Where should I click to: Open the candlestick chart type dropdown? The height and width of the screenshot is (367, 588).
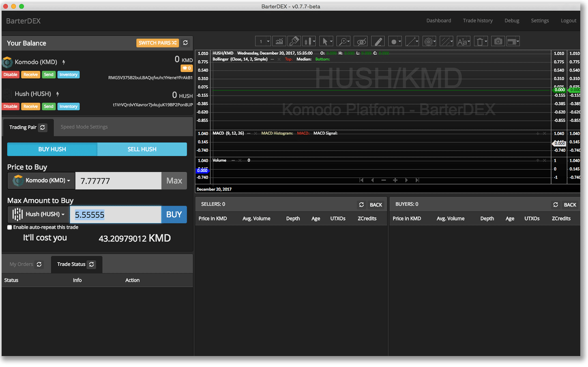tap(310, 41)
